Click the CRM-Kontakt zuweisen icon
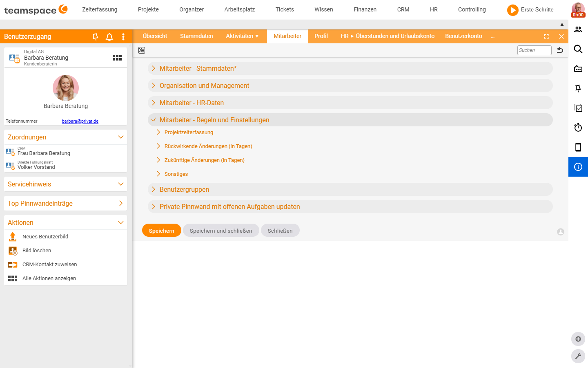Viewport: 588px width, 368px height. pyautogui.click(x=13, y=265)
